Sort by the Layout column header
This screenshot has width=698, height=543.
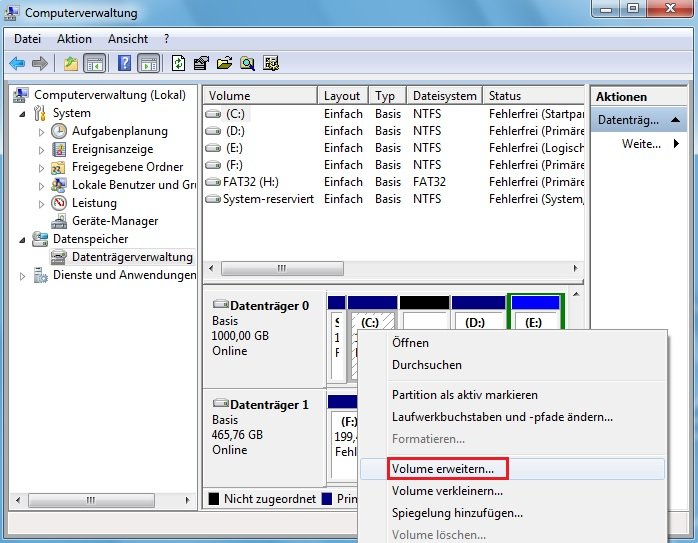[x=343, y=96]
